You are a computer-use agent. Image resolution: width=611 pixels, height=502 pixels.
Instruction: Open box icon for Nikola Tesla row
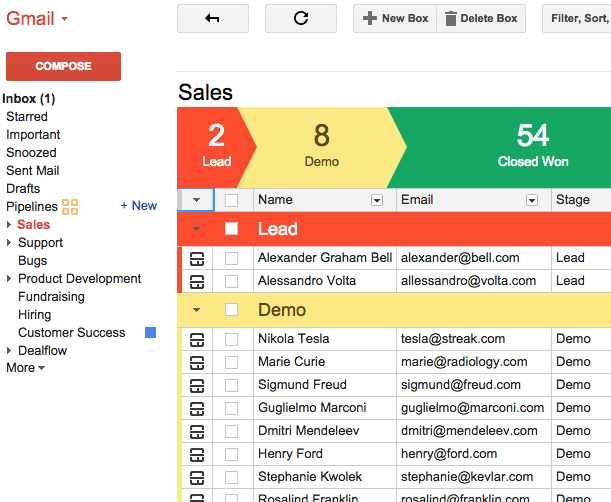[197, 339]
